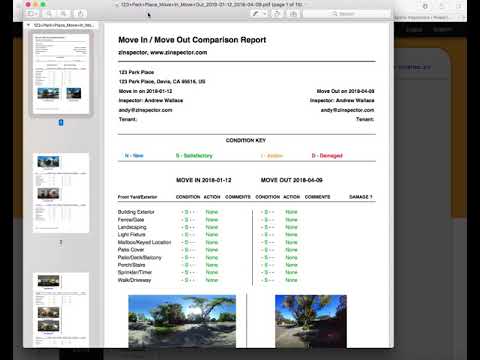Click the 'Move Out on 2018-04-09' line

pos(345,91)
